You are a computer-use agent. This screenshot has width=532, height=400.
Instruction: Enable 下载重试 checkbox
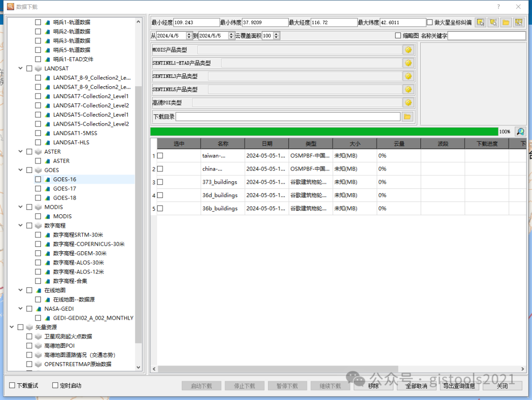pyautogui.click(x=12, y=385)
